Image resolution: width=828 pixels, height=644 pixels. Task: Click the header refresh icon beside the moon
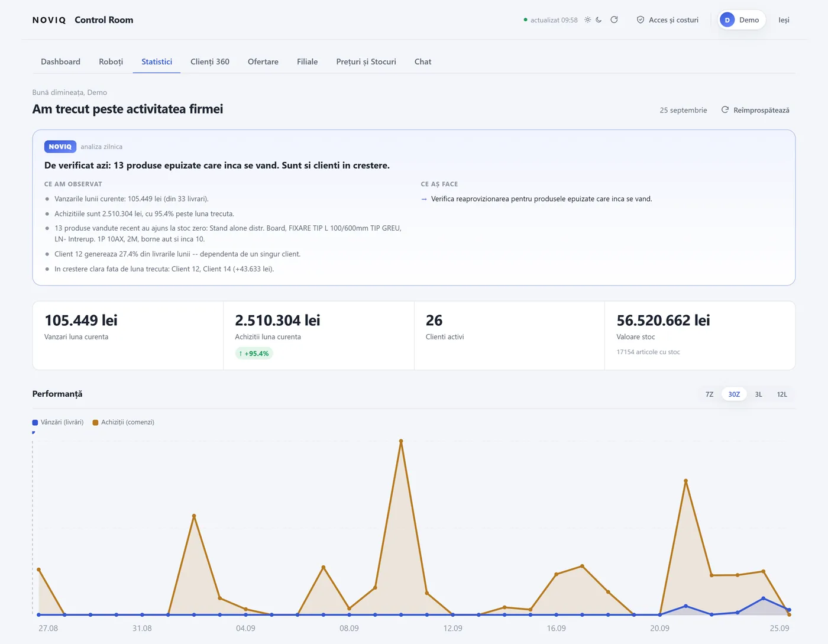pos(614,20)
